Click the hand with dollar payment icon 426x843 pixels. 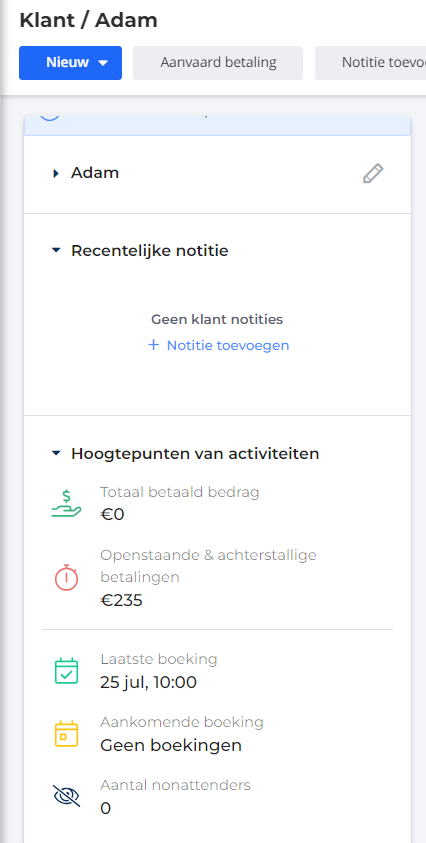coord(67,504)
